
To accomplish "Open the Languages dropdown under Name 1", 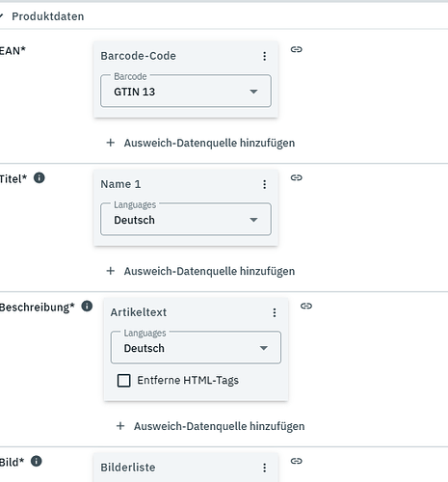I will (186, 220).
